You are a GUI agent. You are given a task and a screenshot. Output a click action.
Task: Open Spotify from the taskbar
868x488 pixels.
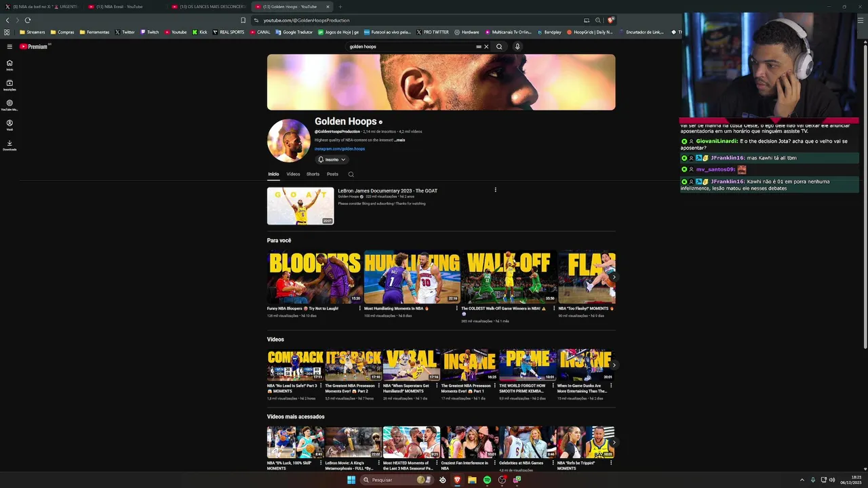click(x=487, y=480)
